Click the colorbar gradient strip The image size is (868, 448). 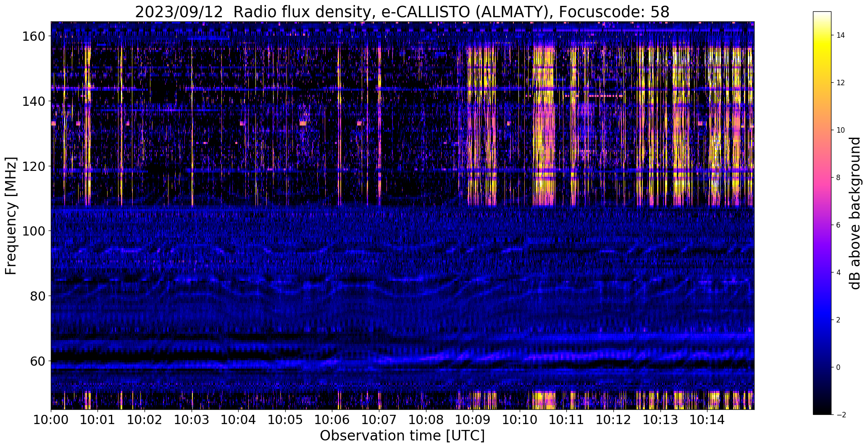(822, 213)
